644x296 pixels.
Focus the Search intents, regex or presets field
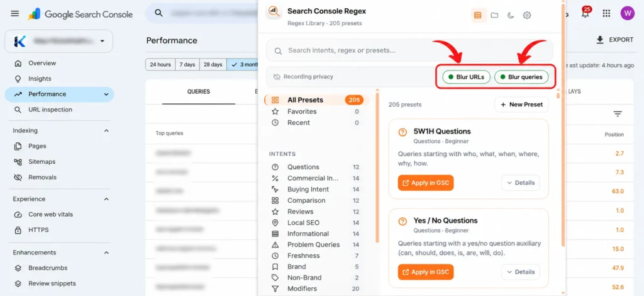(x=409, y=50)
